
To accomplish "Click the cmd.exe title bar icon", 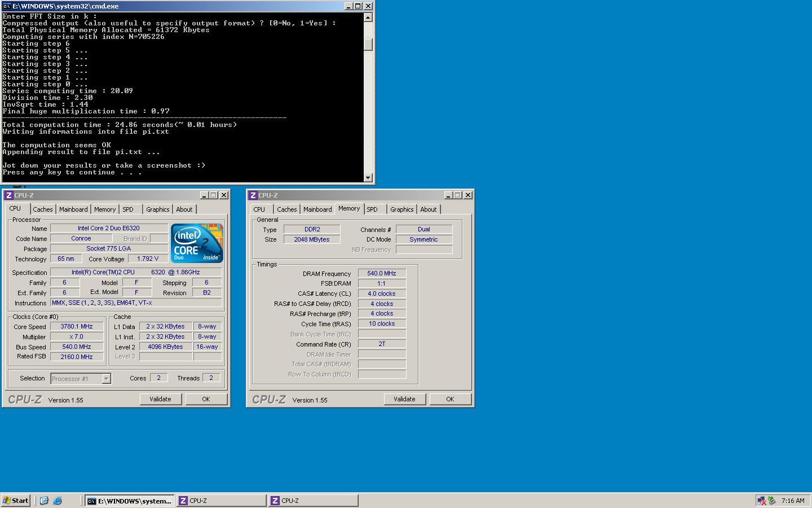I will (x=7, y=6).
